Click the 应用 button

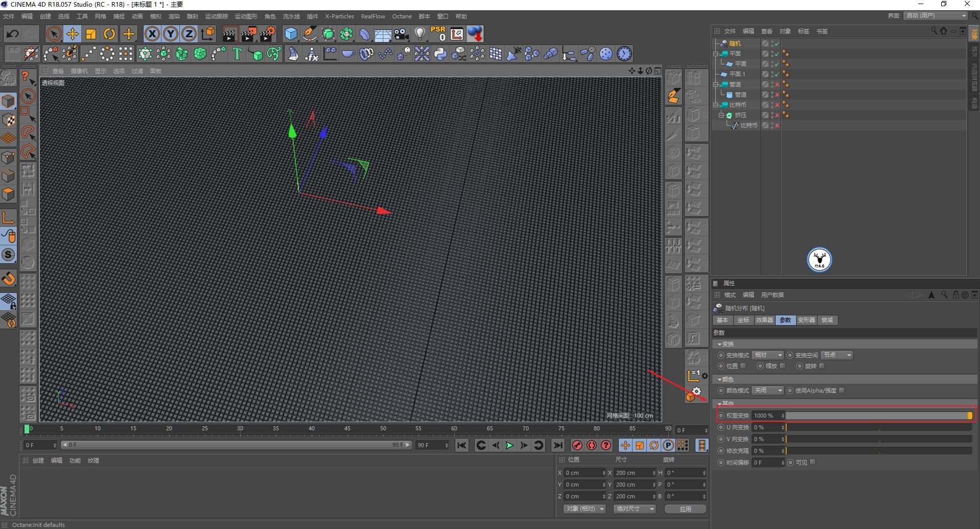(x=685, y=509)
